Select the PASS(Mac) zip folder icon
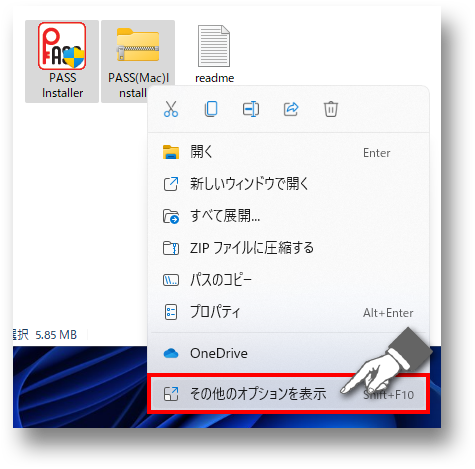The image size is (475, 469). (138, 46)
